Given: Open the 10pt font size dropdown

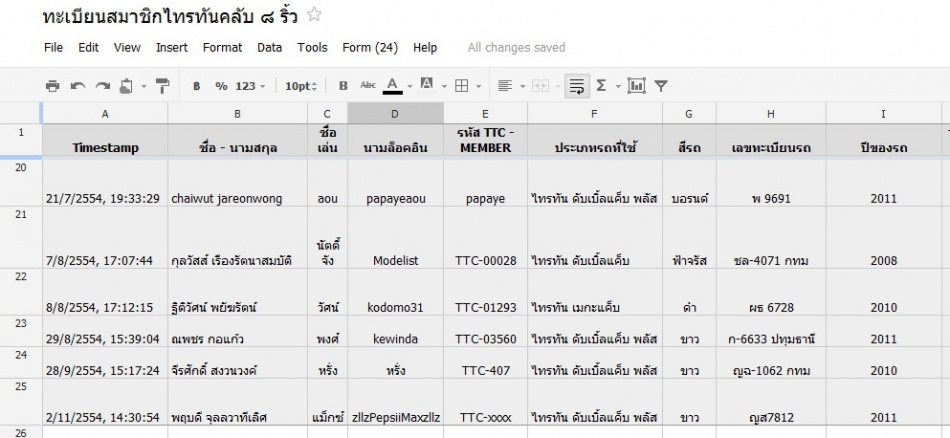Looking at the screenshot, I should tap(301, 86).
